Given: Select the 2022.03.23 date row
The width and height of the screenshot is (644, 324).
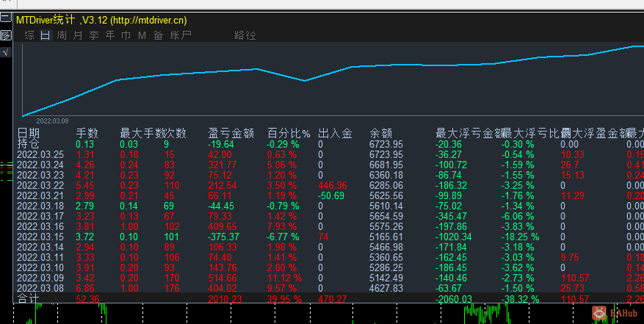Looking at the screenshot, I should pos(40,175).
